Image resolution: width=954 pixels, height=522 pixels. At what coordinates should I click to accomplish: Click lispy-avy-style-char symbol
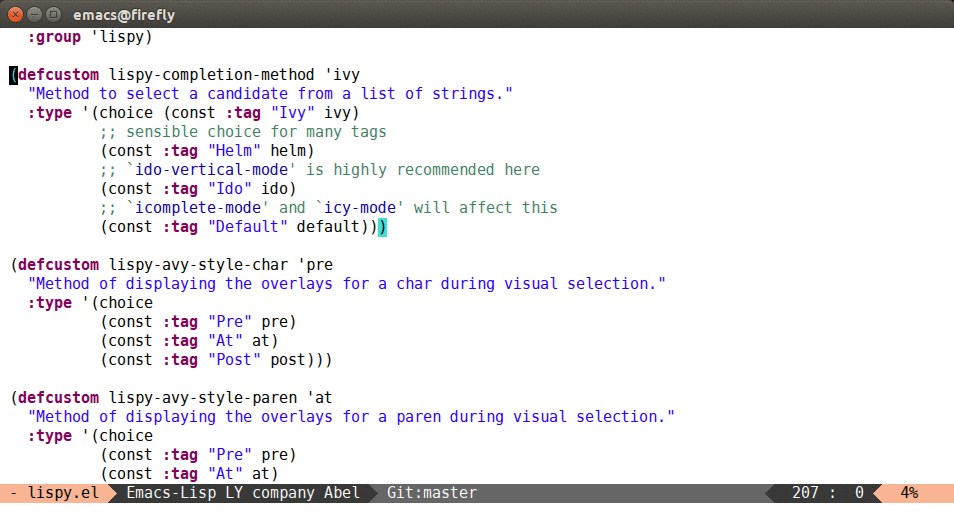click(198, 265)
